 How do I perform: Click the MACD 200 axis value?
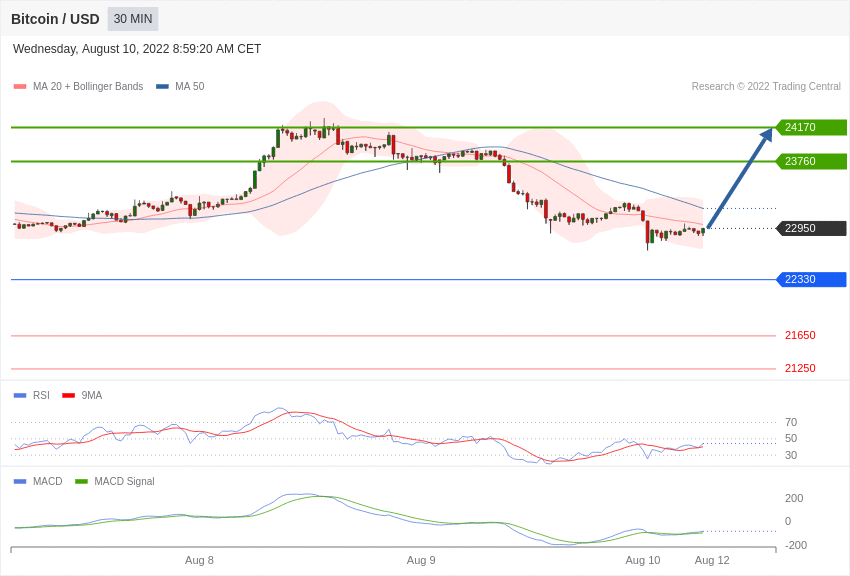point(794,499)
